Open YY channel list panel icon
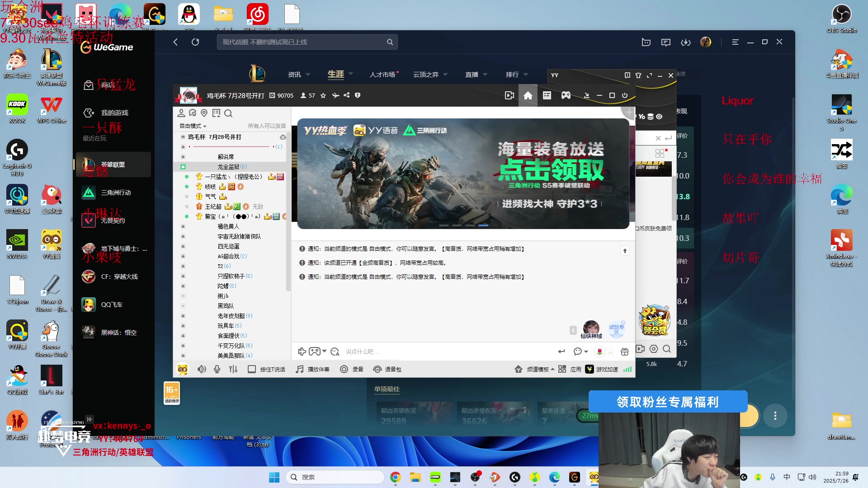Viewport: 868px width, 488px height. [x=547, y=95]
